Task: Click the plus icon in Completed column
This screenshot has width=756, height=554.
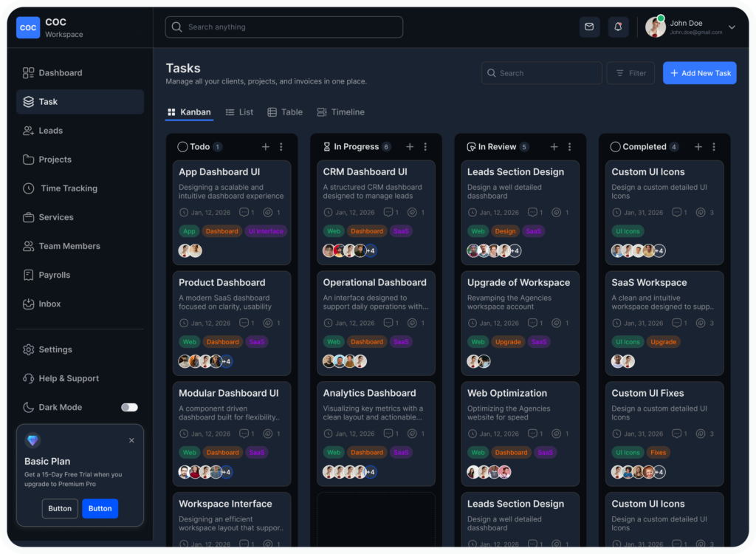Action: [698, 147]
